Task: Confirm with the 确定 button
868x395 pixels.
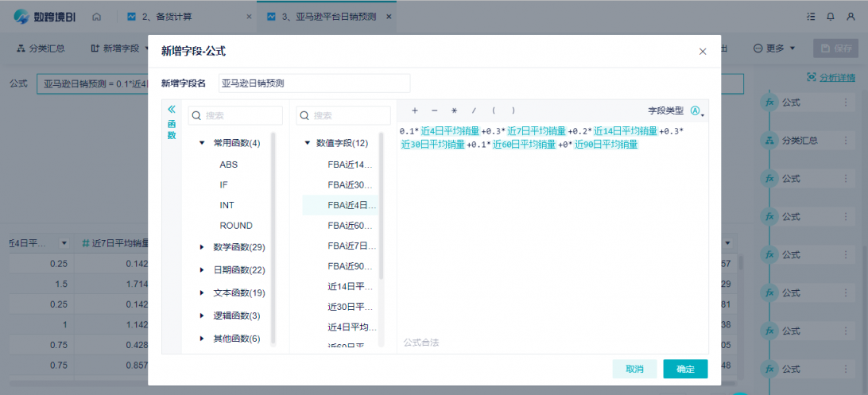Action: (685, 369)
